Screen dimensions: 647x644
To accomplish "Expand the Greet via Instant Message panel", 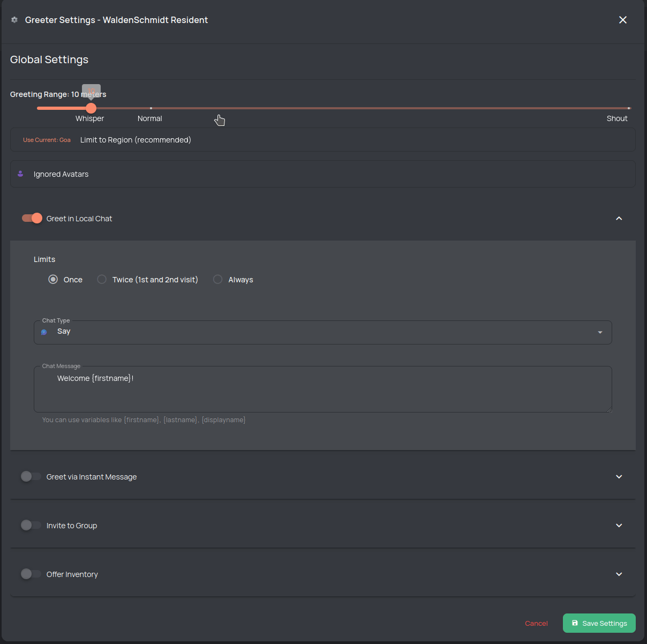I will [619, 477].
